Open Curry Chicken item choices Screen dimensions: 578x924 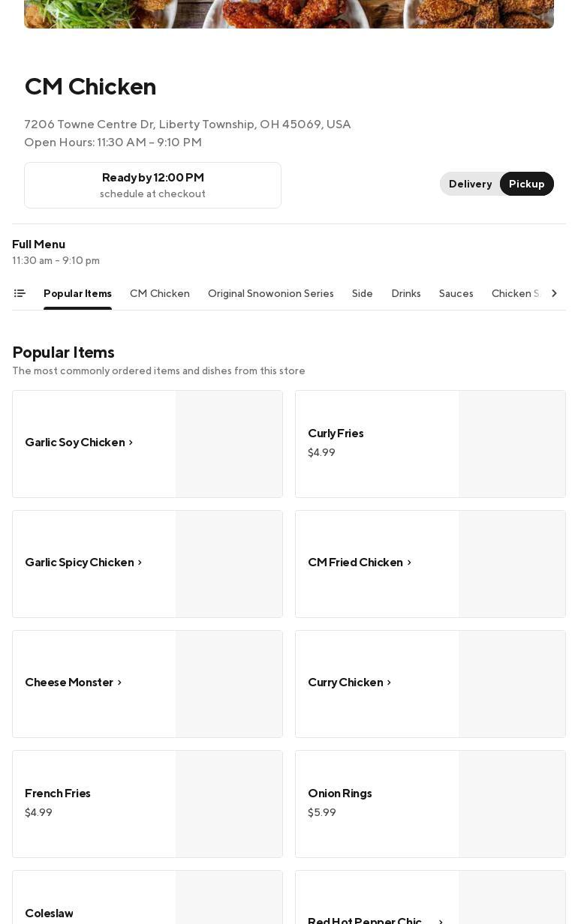(x=350, y=682)
